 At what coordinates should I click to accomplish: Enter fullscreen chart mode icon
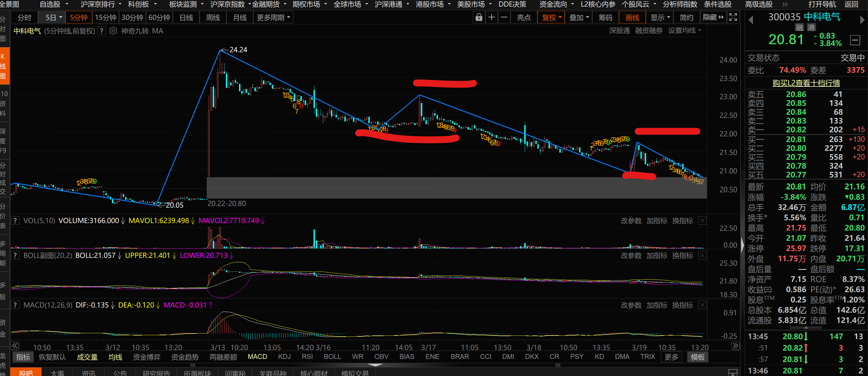(x=733, y=17)
